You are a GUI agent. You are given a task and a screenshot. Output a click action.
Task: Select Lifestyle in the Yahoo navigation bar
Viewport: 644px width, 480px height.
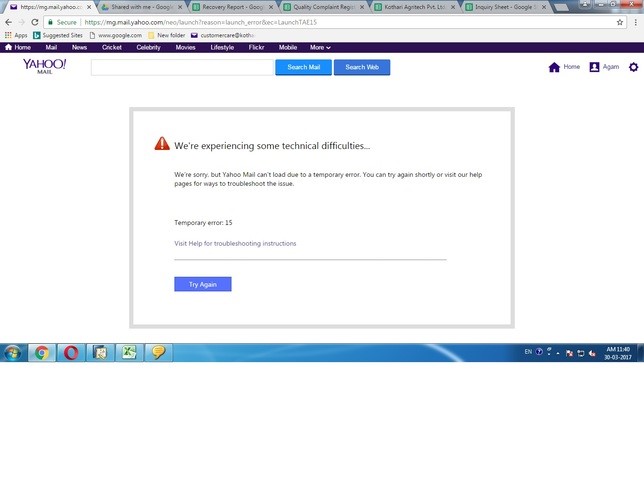[222, 47]
